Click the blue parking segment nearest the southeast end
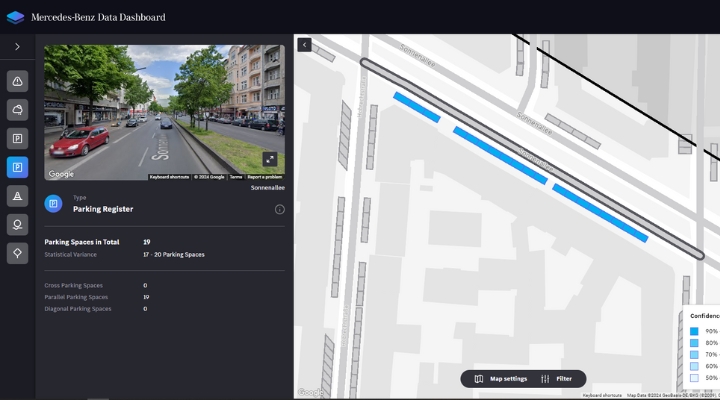720x400 pixels. pyautogui.click(x=600, y=213)
